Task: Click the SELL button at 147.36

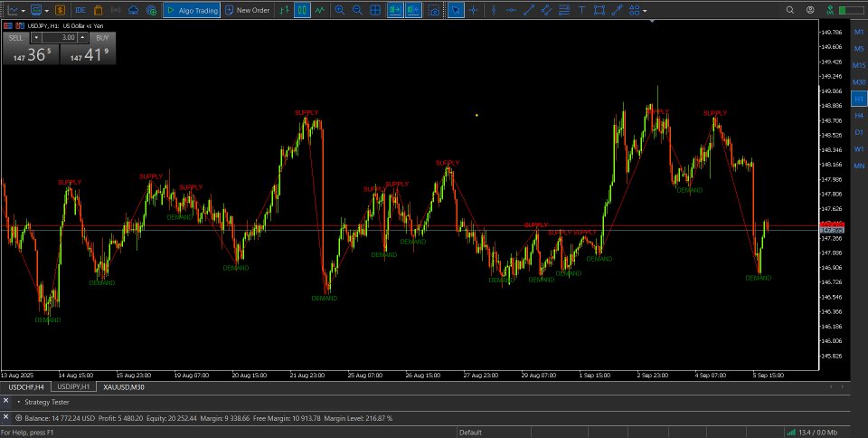Action: tap(31, 54)
